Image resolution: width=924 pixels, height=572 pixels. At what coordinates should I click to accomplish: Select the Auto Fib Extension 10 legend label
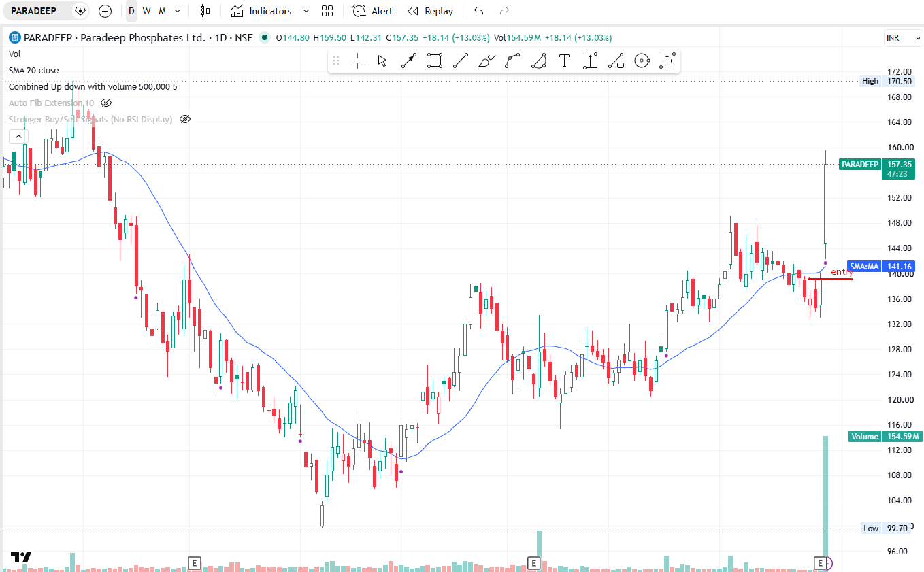pos(51,103)
